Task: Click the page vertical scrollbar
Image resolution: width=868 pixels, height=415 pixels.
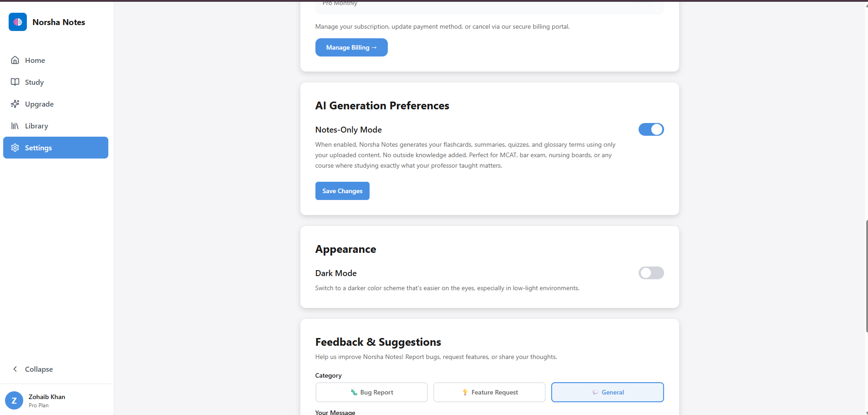Action: (x=866, y=276)
